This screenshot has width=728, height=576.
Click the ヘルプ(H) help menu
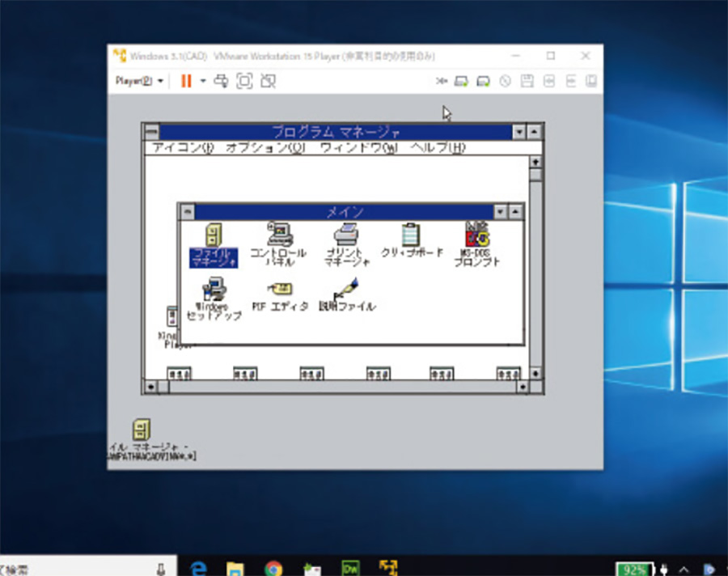tap(438, 148)
